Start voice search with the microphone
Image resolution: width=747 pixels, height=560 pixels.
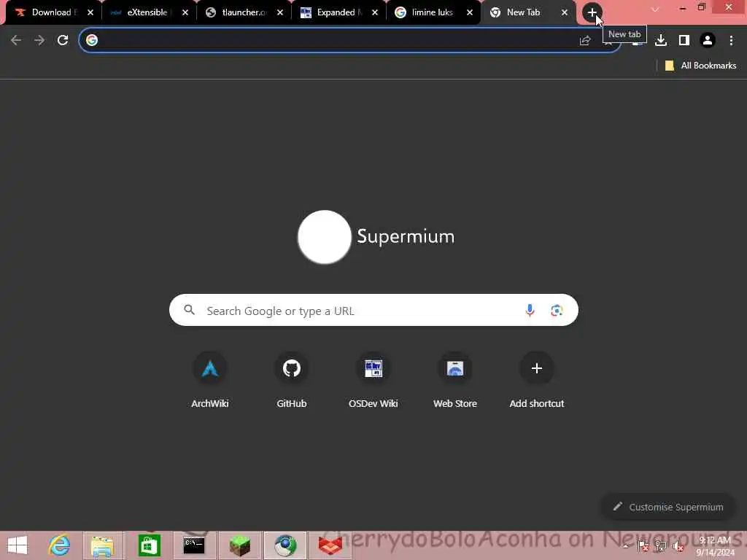pos(530,311)
